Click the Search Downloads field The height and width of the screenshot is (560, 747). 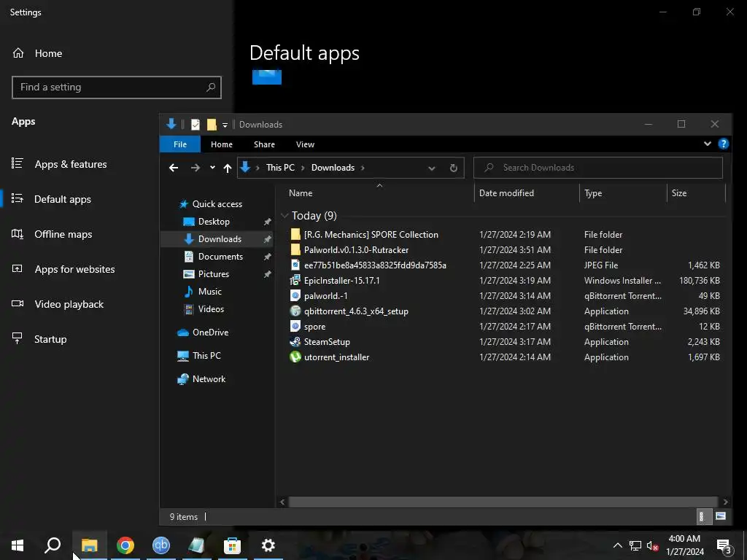[x=598, y=168]
